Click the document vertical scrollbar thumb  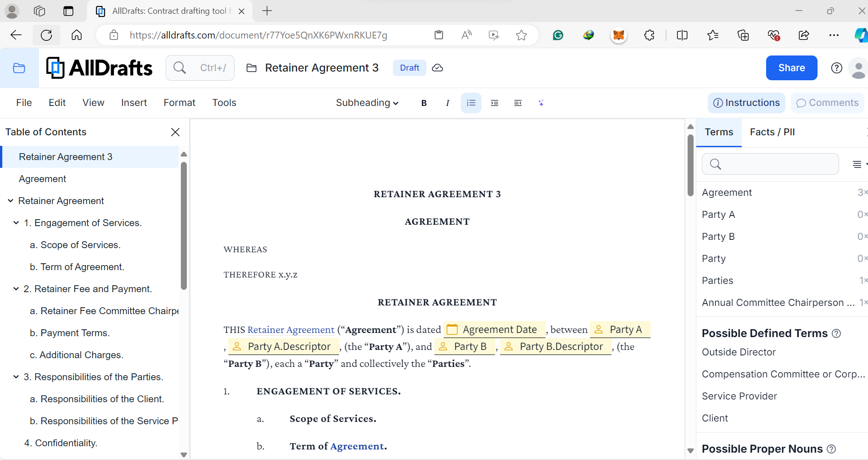point(690,165)
